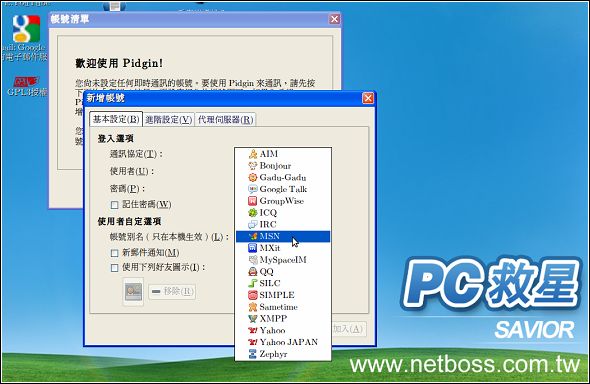
Task: Pick the XMPP protocol icon
Action: coord(253,319)
